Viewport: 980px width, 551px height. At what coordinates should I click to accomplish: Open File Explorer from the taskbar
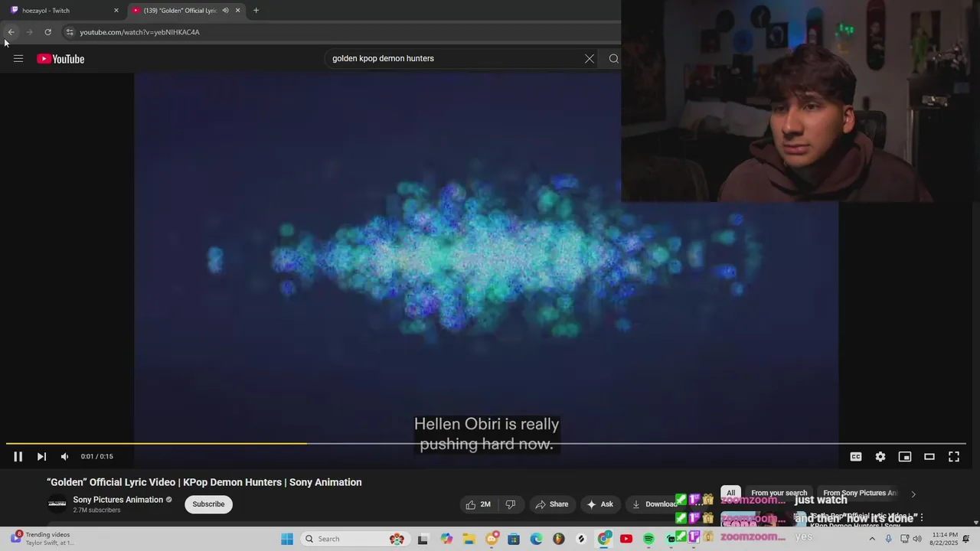pyautogui.click(x=469, y=539)
